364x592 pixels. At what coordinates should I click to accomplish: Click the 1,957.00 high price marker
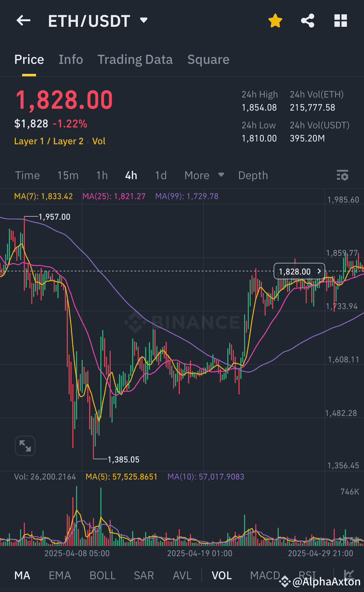[54, 217]
